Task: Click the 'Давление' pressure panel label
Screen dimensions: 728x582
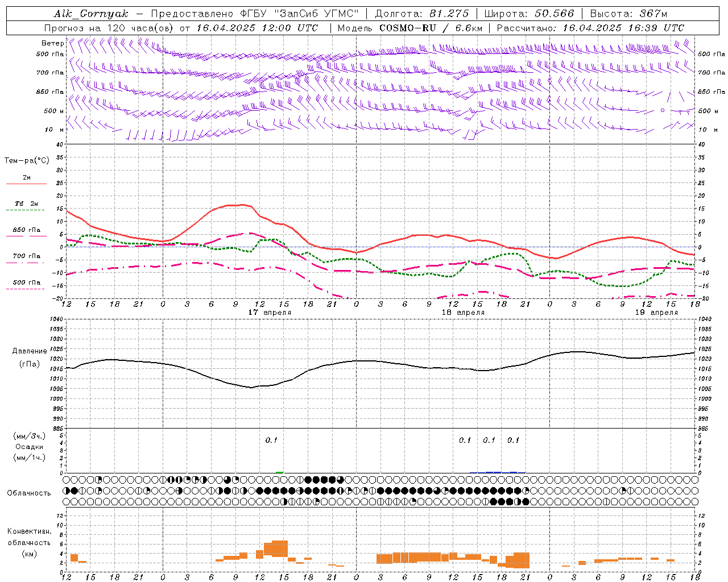Action: (x=29, y=351)
